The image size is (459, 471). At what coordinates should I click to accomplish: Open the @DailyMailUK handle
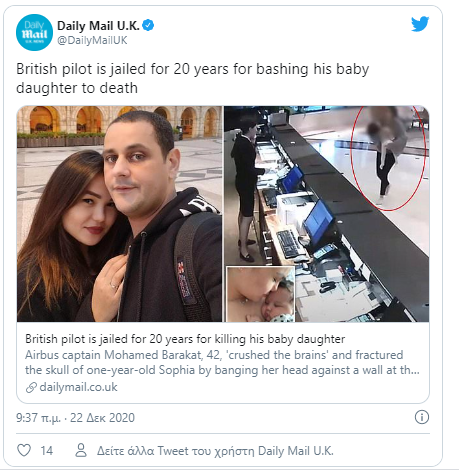tap(92, 40)
